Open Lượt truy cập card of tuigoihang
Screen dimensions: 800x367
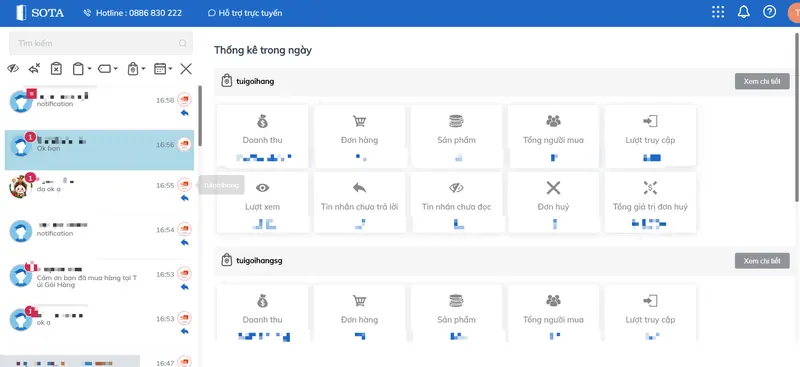650,136
